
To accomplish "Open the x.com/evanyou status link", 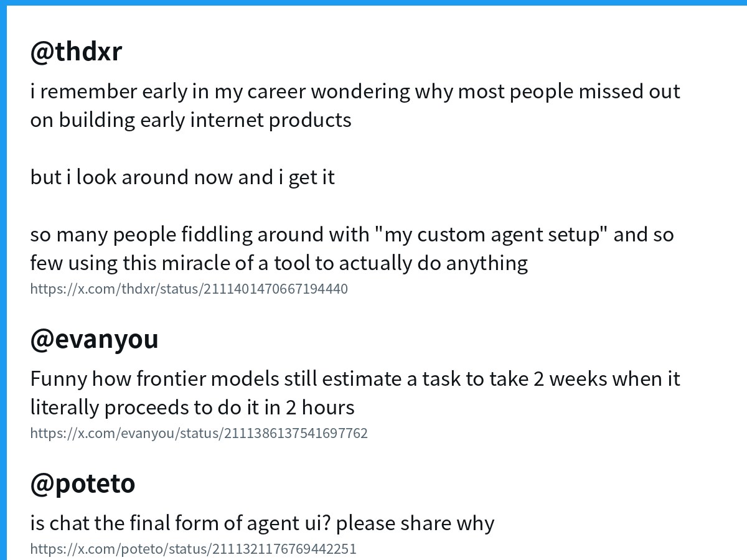I will point(199,432).
